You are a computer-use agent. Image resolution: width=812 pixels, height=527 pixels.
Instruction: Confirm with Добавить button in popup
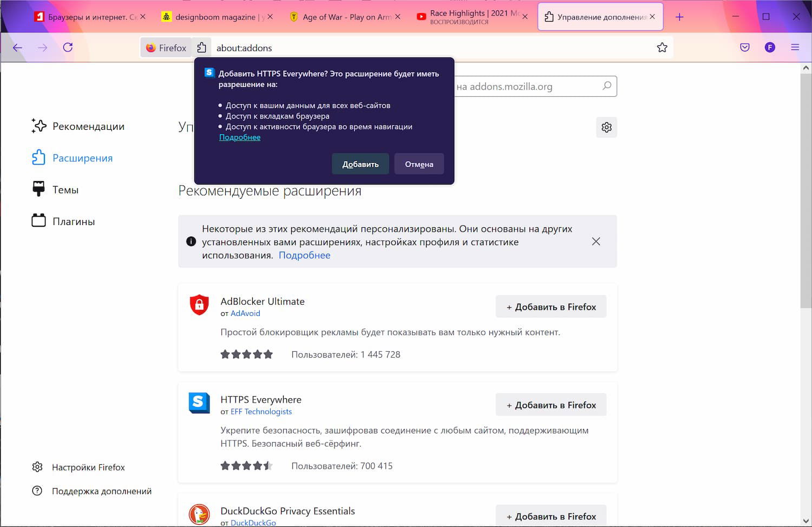[361, 164]
